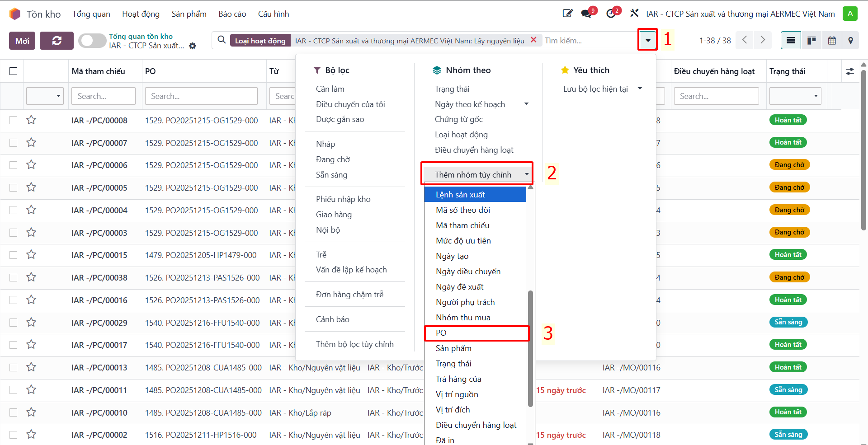The height and width of the screenshot is (445, 868).
Task: Tick the select-all header checkbox
Action: click(x=14, y=71)
